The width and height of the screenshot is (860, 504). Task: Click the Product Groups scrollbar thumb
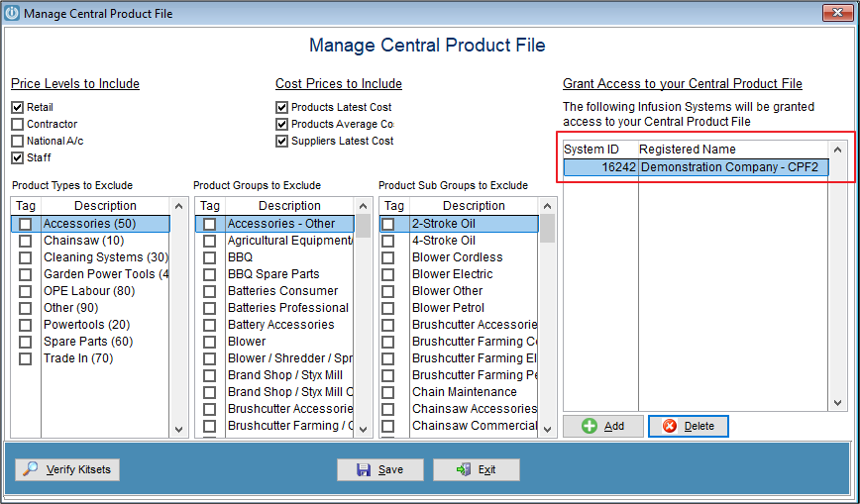(363, 226)
